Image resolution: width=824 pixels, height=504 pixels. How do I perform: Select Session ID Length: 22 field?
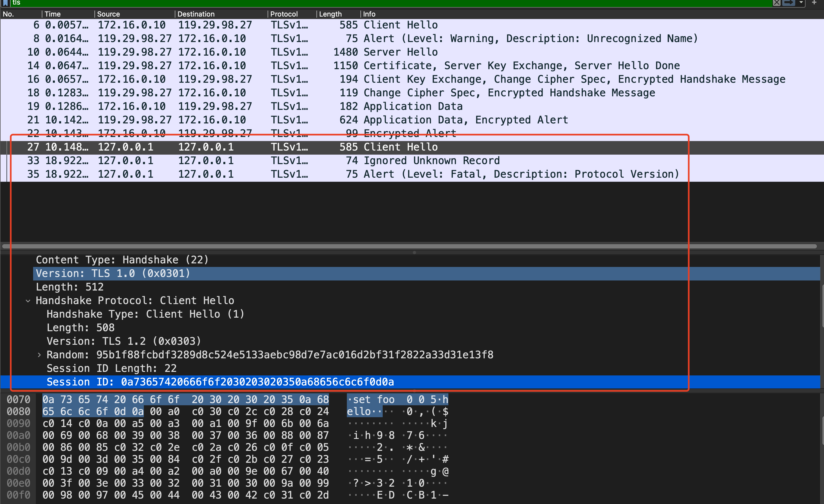(x=111, y=369)
